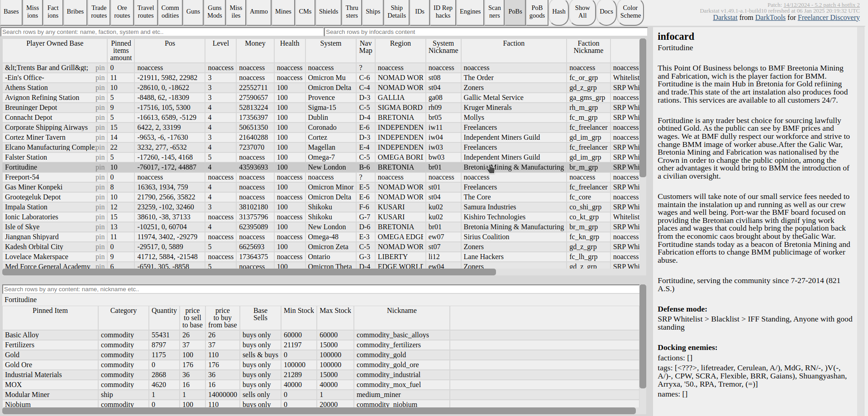
Task: Open the Freelancer Discovery link
Action: [829, 18]
